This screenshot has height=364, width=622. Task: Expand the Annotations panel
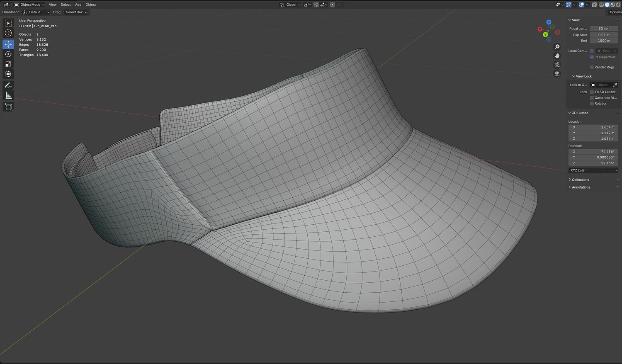579,187
